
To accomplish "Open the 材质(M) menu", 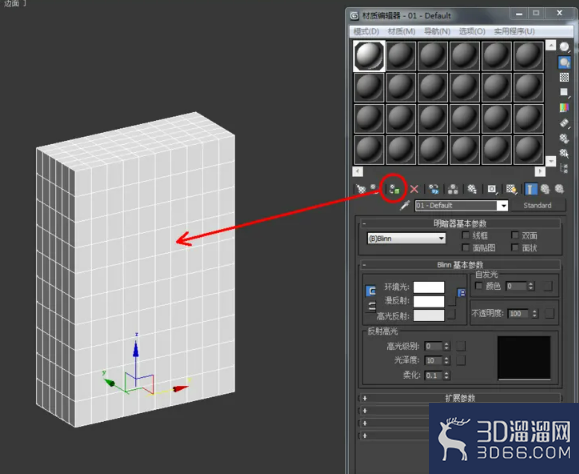I will point(401,31).
